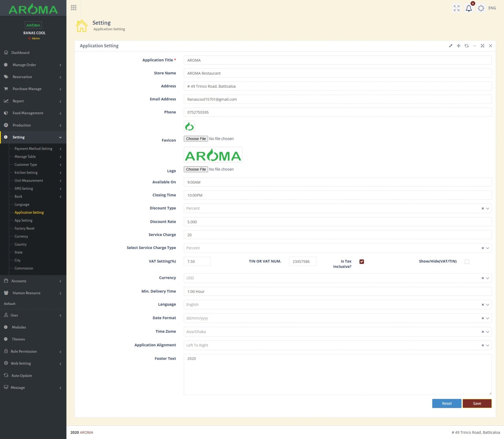Click the Store Name input field

(337, 73)
